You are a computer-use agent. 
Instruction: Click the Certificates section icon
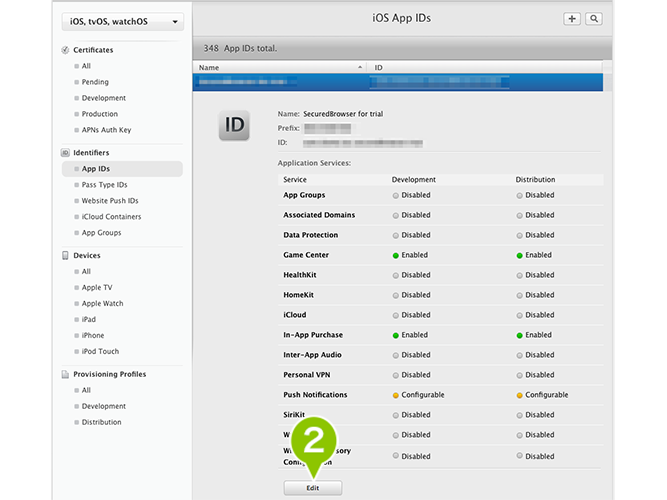click(65, 50)
